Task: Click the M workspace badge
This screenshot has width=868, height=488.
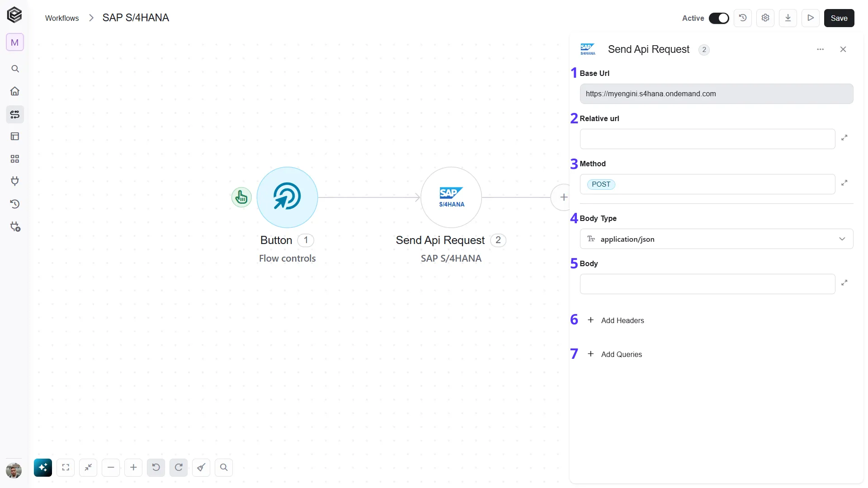Action: click(x=15, y=42)
